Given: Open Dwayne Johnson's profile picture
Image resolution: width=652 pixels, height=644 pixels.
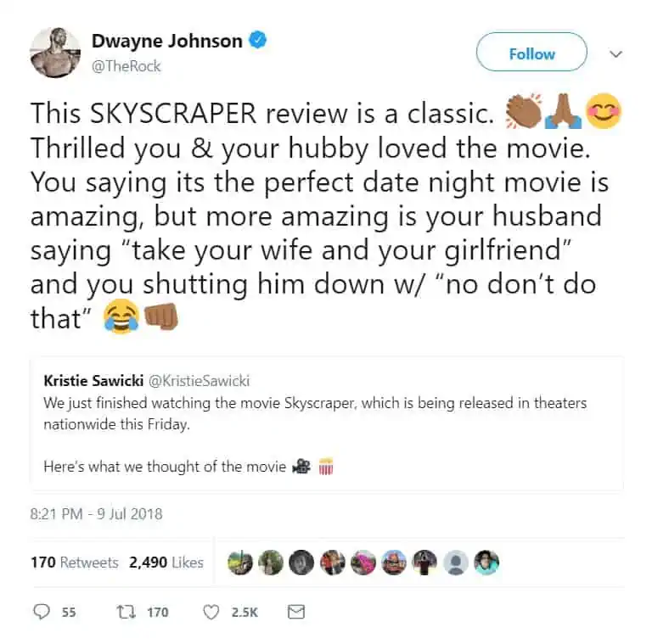Looking at the screenshot, I should [x=55, y=53].
